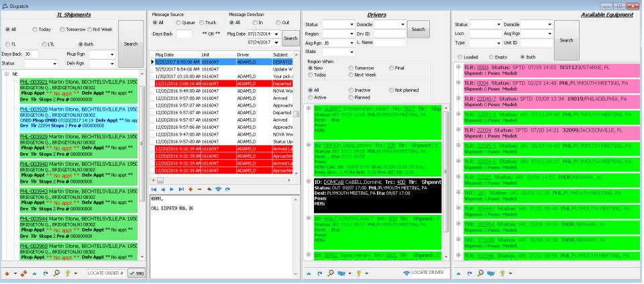Go to last message record
644x284 pixels.
coord(181,189)
